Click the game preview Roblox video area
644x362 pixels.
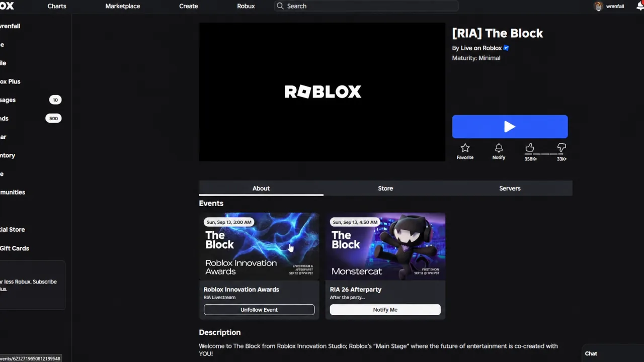pos(322,92)
